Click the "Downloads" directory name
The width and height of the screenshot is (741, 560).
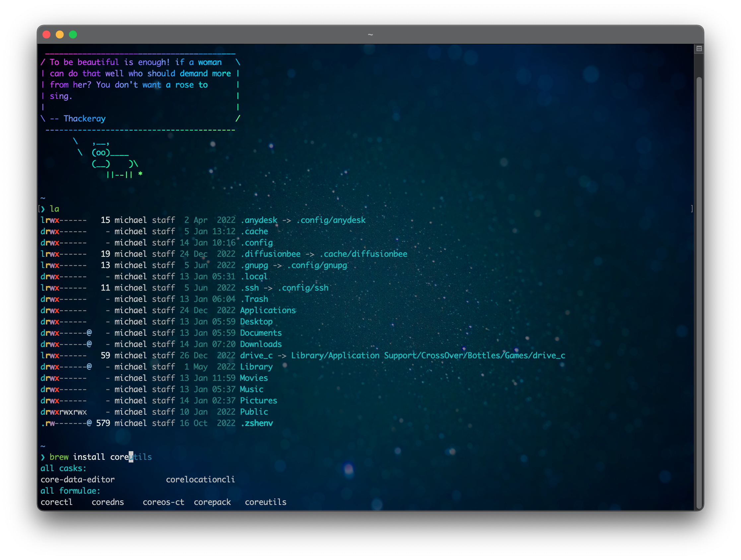(x=261, y=344)
